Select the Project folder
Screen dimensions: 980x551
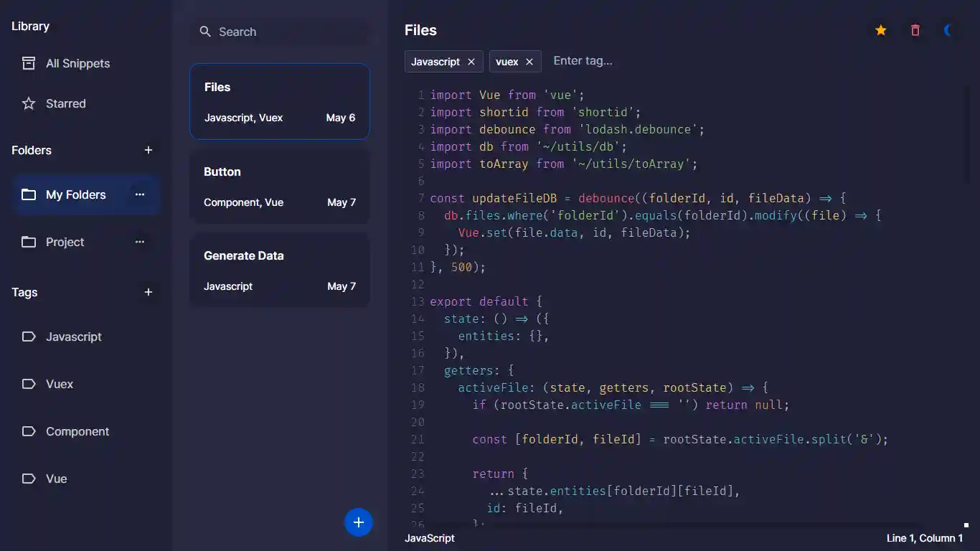[65, 242]
